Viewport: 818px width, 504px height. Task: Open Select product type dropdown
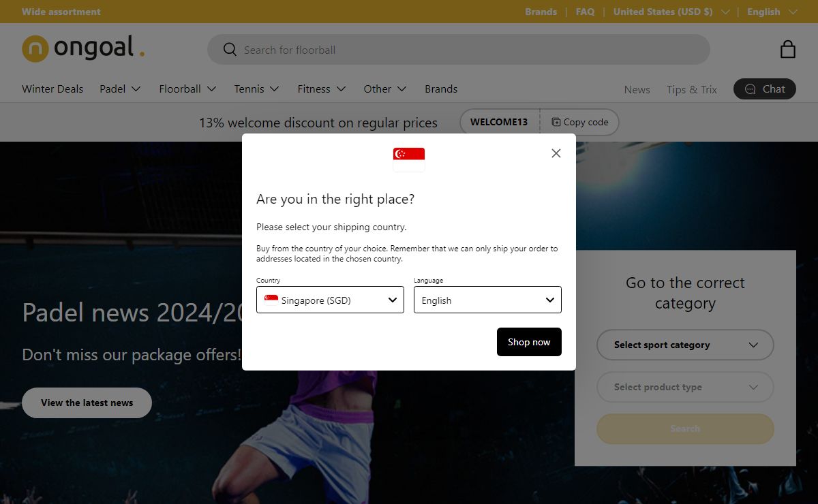pyautogui.click(x=685, y=387)
